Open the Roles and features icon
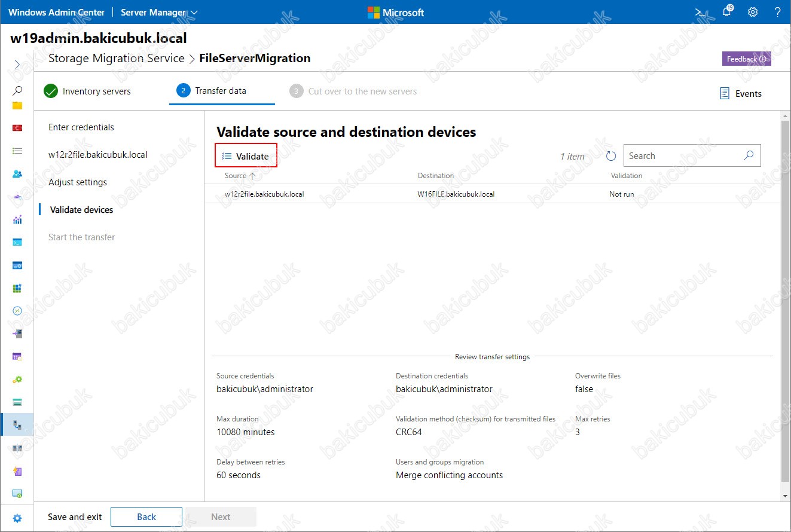791x532 pixels. (17, 334)
